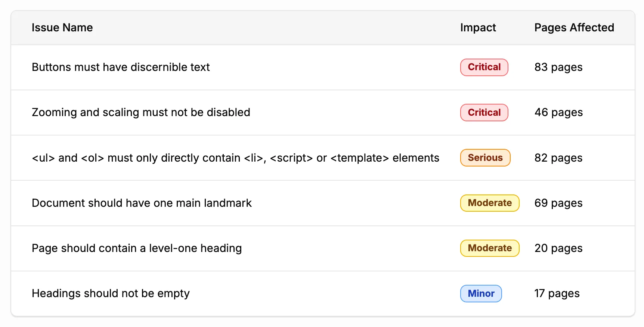Open the ul and ol list elements issue
Viewport: 644px width, 327px height.
[x=235, y=158]
